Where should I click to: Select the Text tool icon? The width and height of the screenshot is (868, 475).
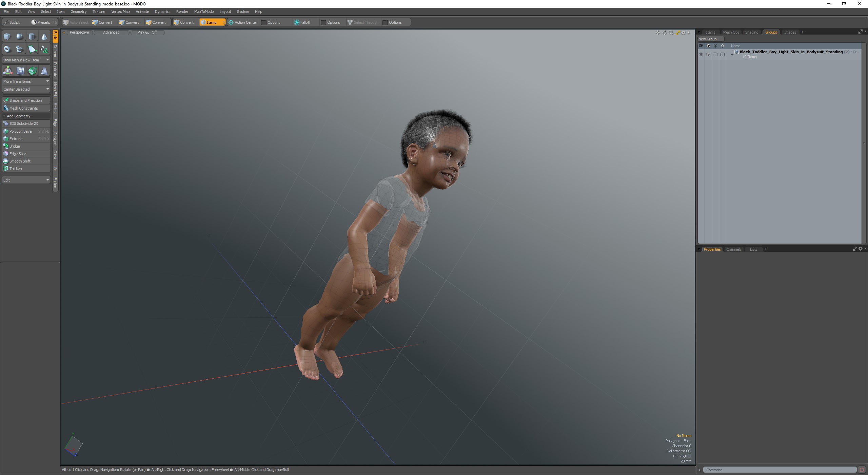click(x=44, y=49)
